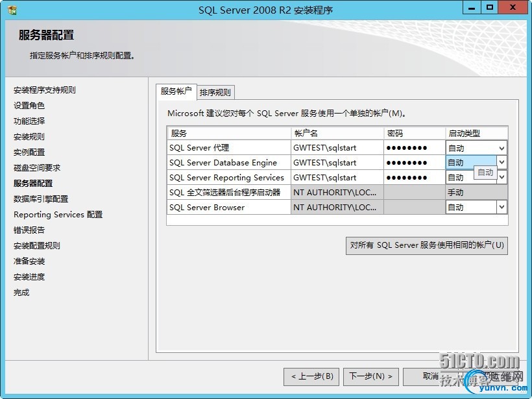Click NT AUTHORITY account cell for SQL 全文筛选器
The height and width of the screenshot is (399, 532).
pyautogui.click(x=337, y=193)
